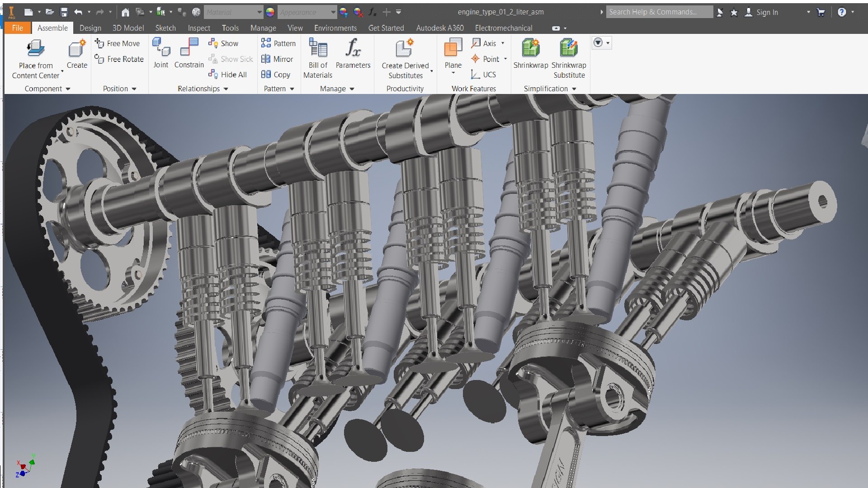Switch to the View tab
The width and height of the screenshot is (868, 488).
[295, 28]
